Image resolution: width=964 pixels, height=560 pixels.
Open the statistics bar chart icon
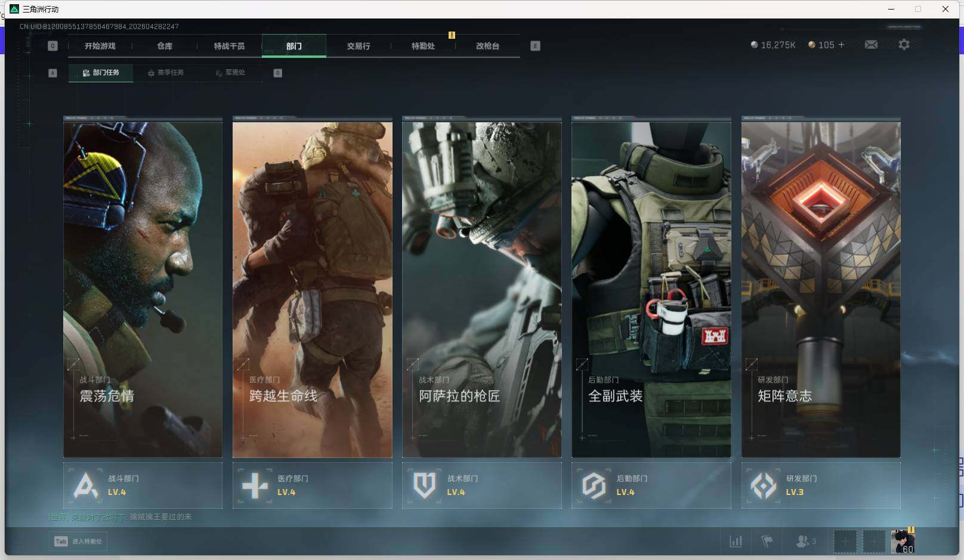(736, 542)
